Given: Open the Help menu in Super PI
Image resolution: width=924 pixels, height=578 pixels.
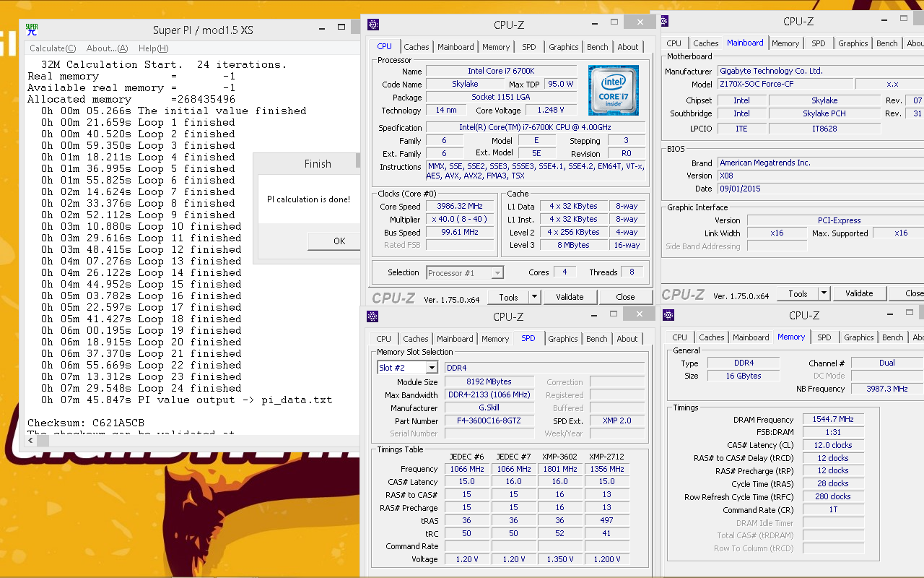Looking at the screenshot, I should pyautogui.click(x=153, y=48).
